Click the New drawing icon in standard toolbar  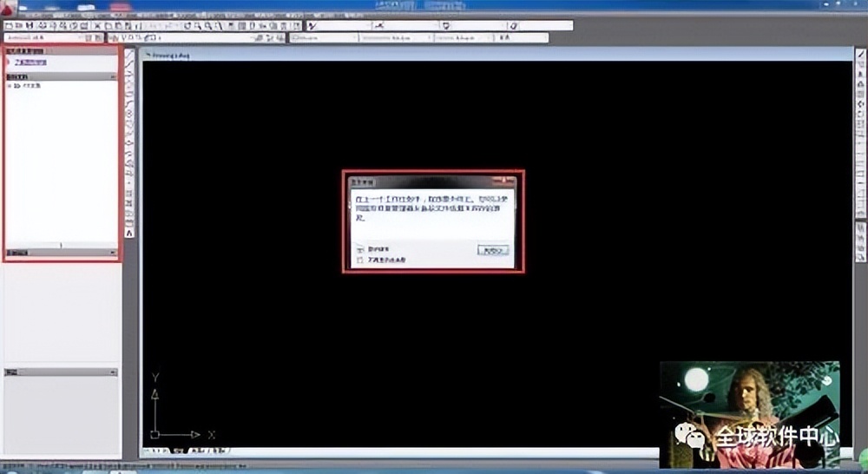coord(9,25)
